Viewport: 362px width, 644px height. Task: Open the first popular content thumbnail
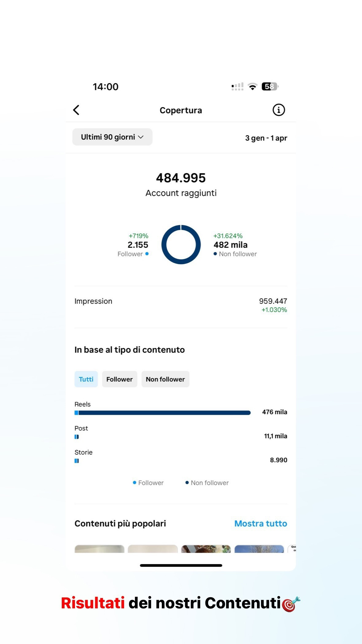tap(99, 549)
